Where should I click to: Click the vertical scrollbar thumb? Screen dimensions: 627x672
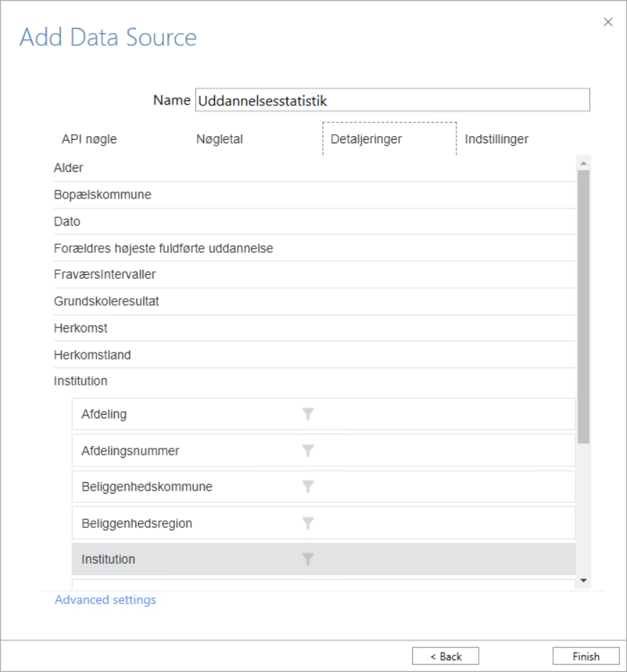pos(583,307)
